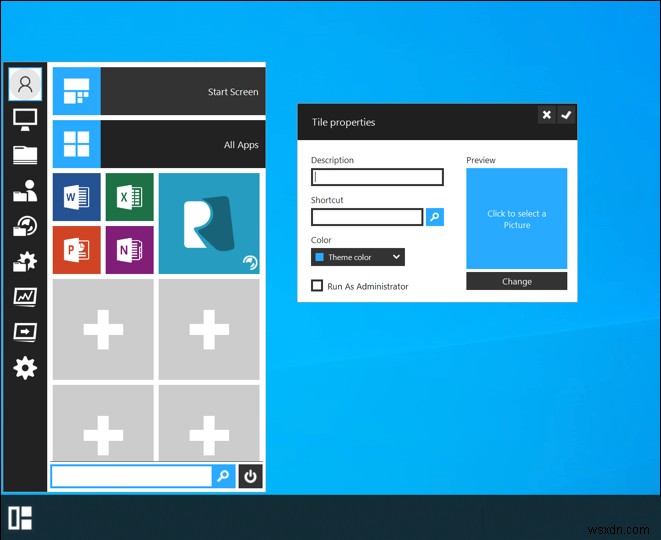Screen dimensions: 661x540
Task: Add a tile in empty slot above the search box
Action: 103,423
